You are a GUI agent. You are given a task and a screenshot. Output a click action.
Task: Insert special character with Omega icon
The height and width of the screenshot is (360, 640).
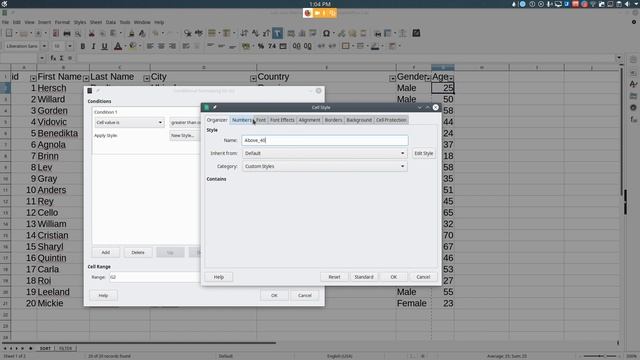(326, 33)
